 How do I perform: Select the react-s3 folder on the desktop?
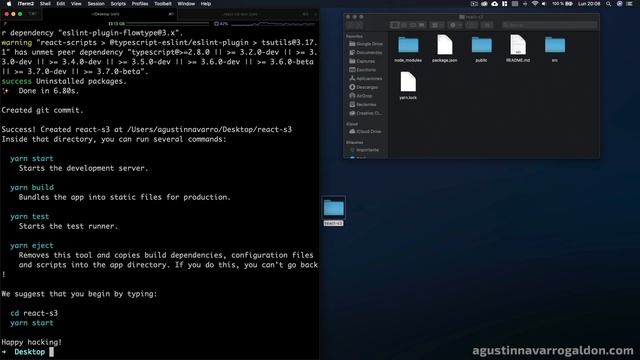(333, 208)
